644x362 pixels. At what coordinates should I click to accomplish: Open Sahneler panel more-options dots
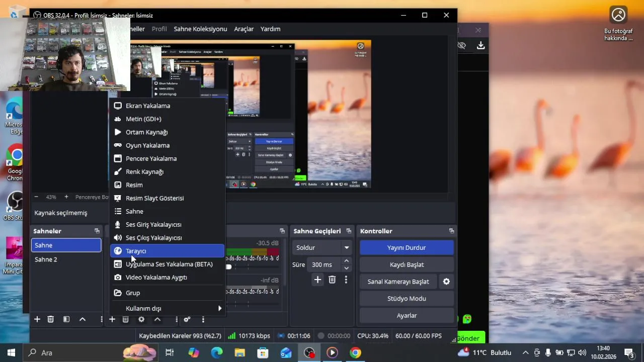point(101,319)
